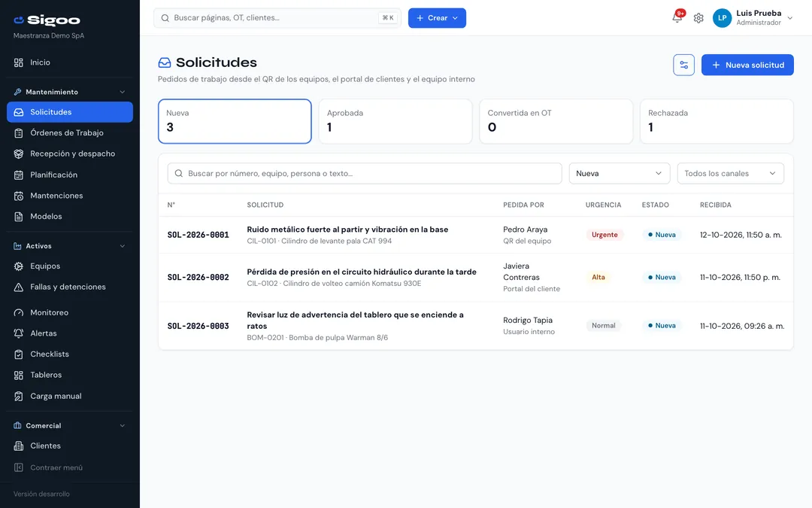Image resolution: width=812 pixels, height=508 pixels.
Task: Click the Versión desarrollo footer text
Action: point(41,494)
